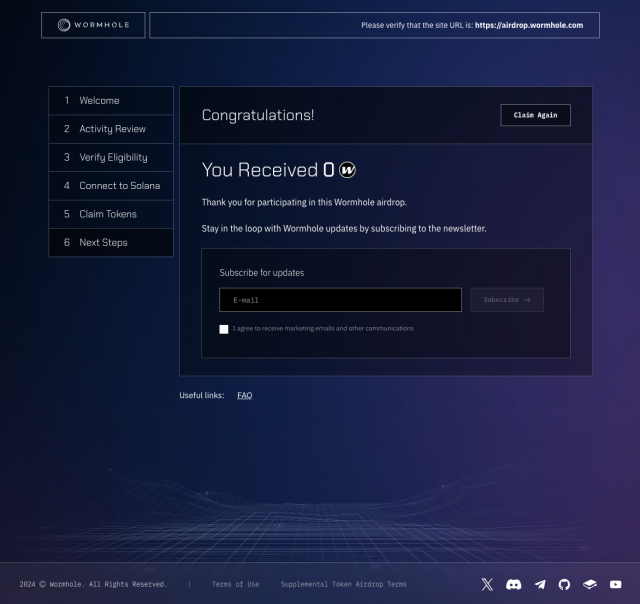Open Terms of Use link
The height and width of the screenshot is (604, 640).
tap(235, 584)
